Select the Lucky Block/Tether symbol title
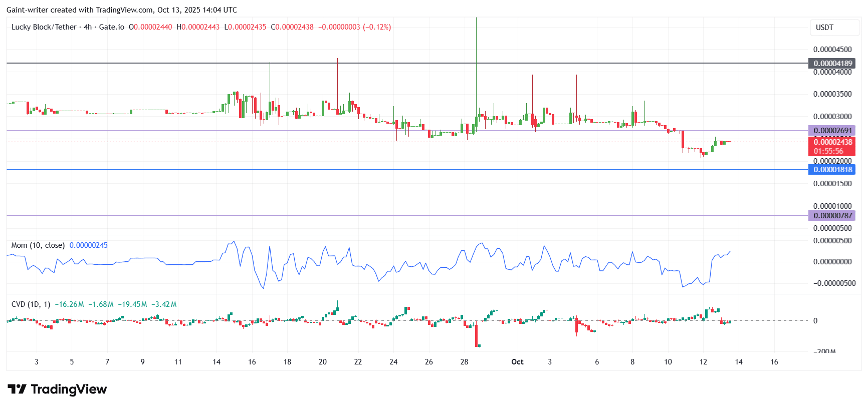868x408 pixels. coord(44,27)
